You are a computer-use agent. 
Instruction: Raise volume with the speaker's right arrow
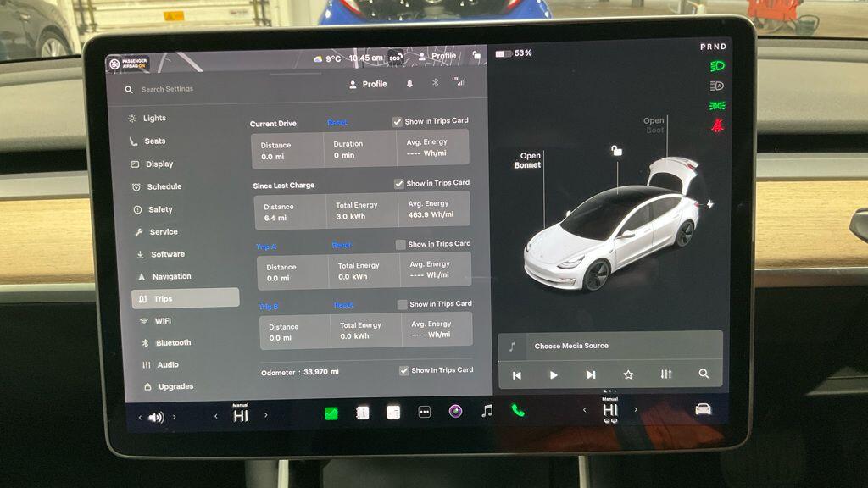click(x=174, y=415)
